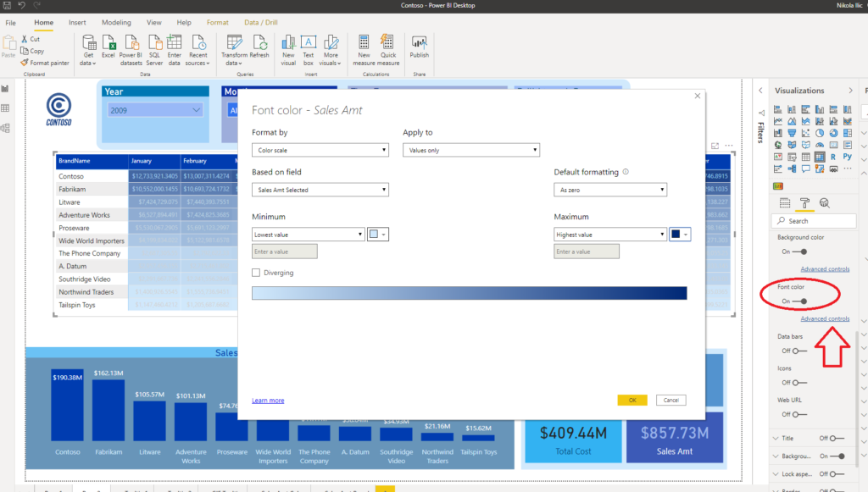This screenshot has height=492, width=868.
Task: Collapse the Visualizations pane
Action: click(851, 90)
